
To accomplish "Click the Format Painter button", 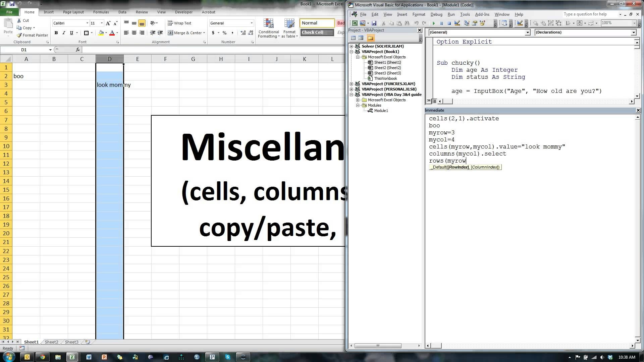I will [33, 35].
